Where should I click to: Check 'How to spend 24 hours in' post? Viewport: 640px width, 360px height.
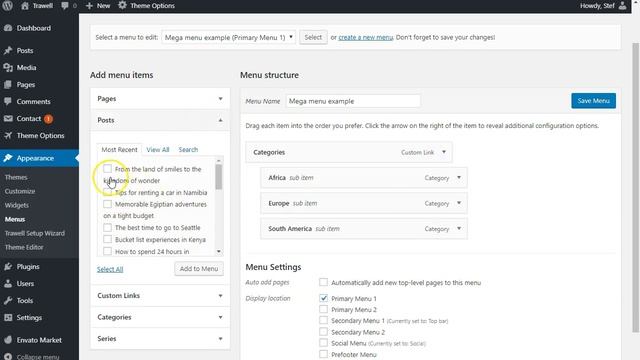pyautogui.click(x=107, y=251)
